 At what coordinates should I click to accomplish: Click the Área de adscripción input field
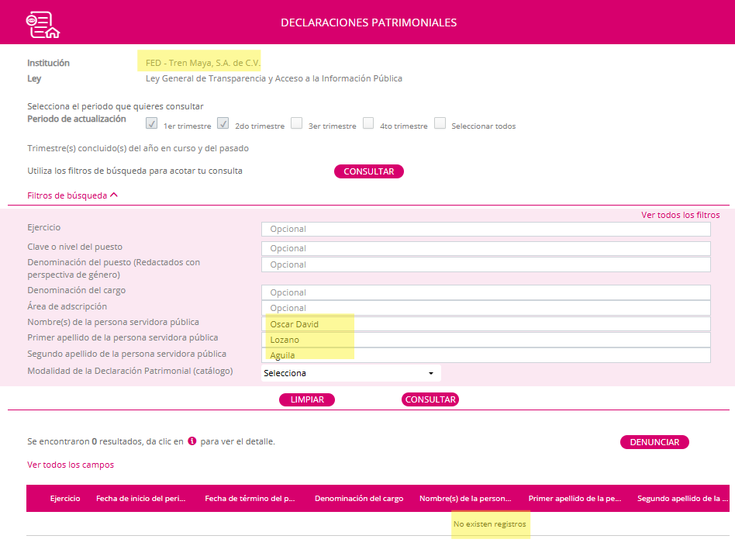point(485,308)
